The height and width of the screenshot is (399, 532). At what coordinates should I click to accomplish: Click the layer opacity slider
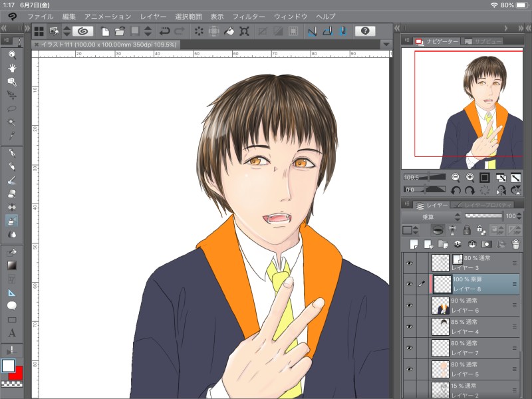click(483, 217)
